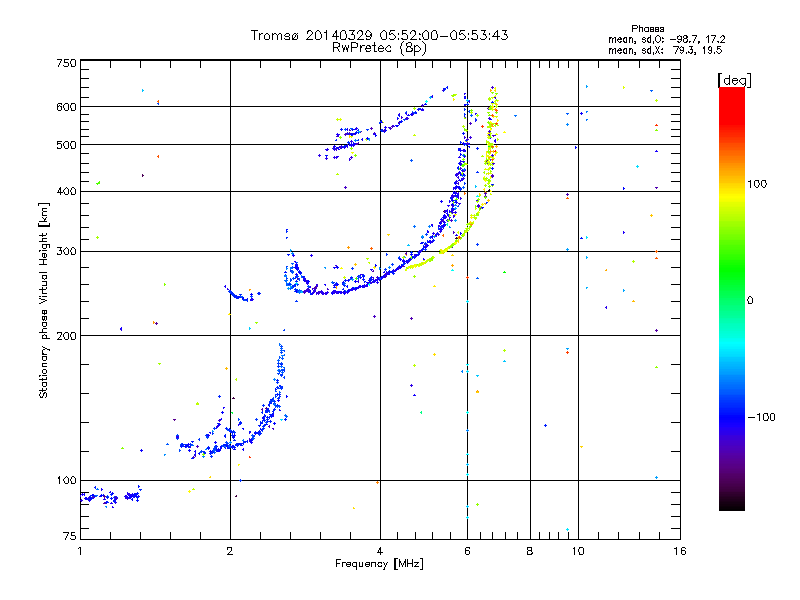Click the "RwPretec (8p)" subtitle
The width and height of the screenshot is (800, 600).
click(x=379, y=48)
